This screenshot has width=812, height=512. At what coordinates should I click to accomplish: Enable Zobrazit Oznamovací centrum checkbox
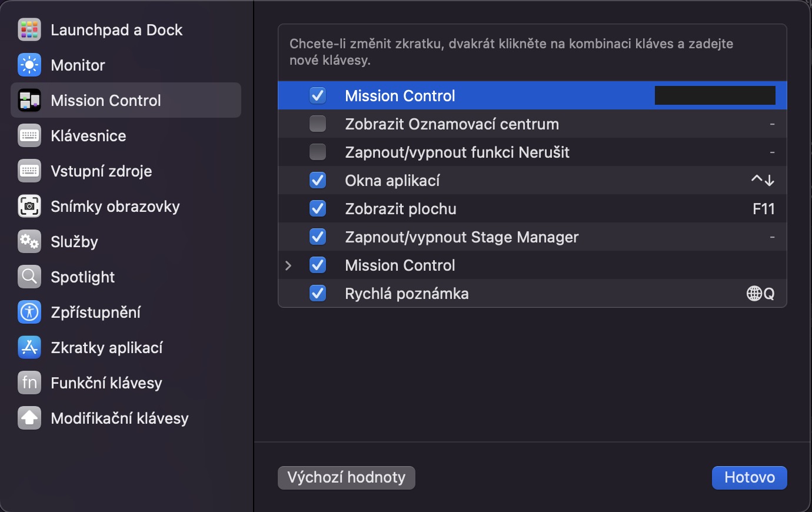318,124
